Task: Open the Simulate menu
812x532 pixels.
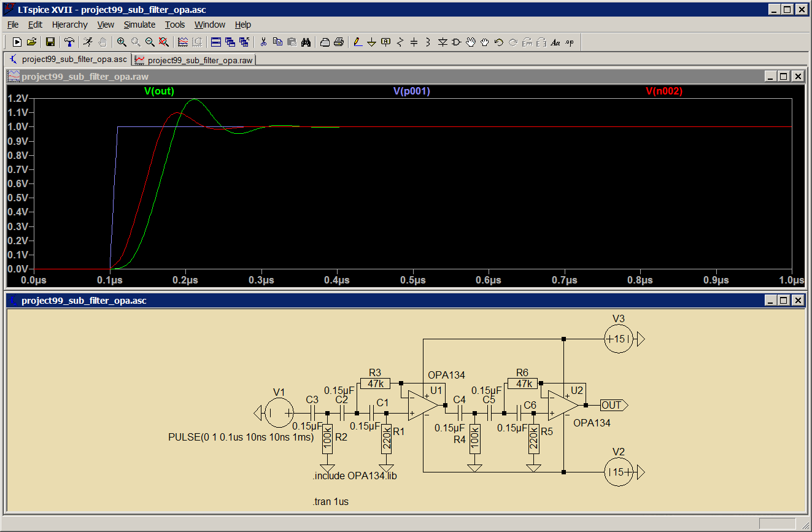Action: point(139,25)
